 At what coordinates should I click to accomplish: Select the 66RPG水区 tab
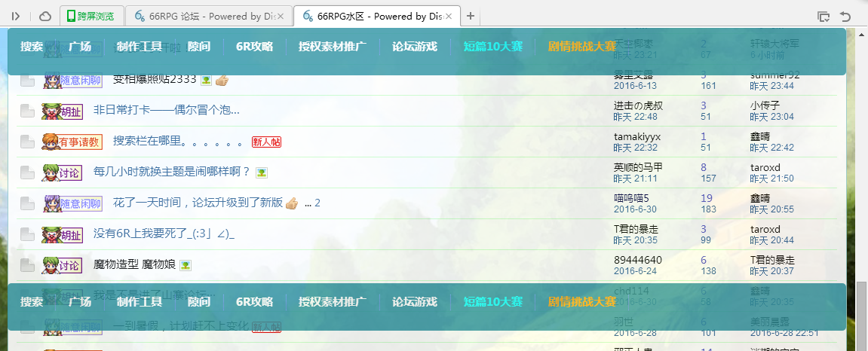[377, 16]
